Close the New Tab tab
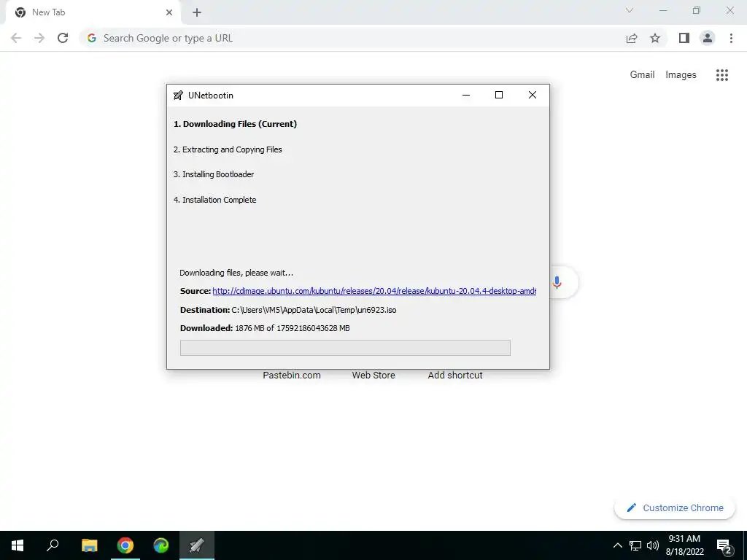 tap(169, 12)
